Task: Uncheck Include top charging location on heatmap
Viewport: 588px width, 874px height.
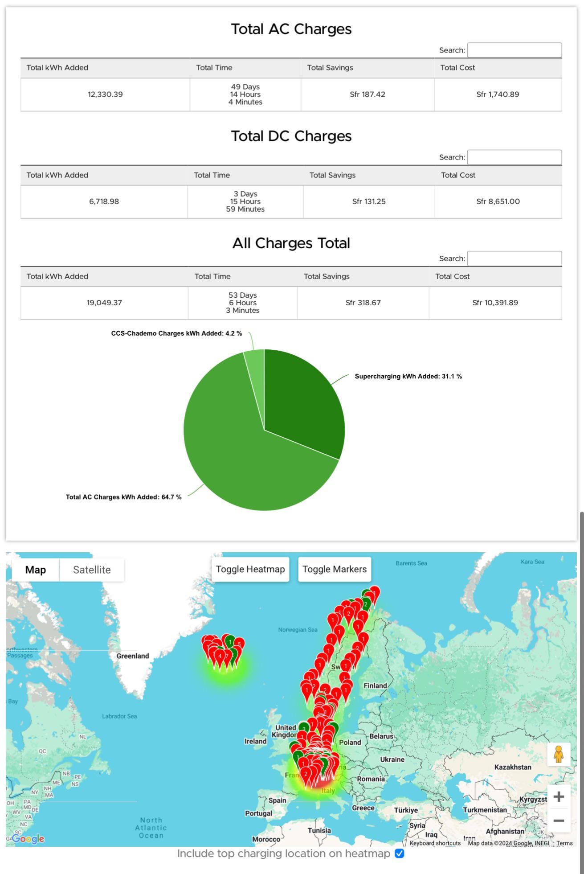Action: click(400, 853)
